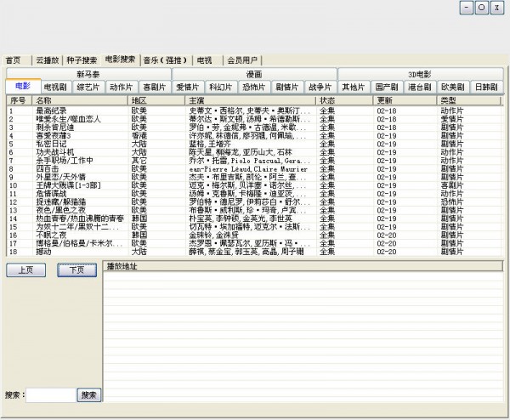Open the 种子搜索 tab

82,60
